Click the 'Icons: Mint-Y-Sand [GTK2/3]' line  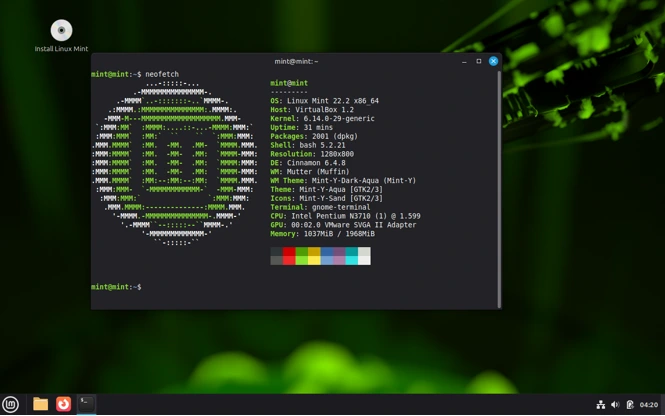click(327, 199)
